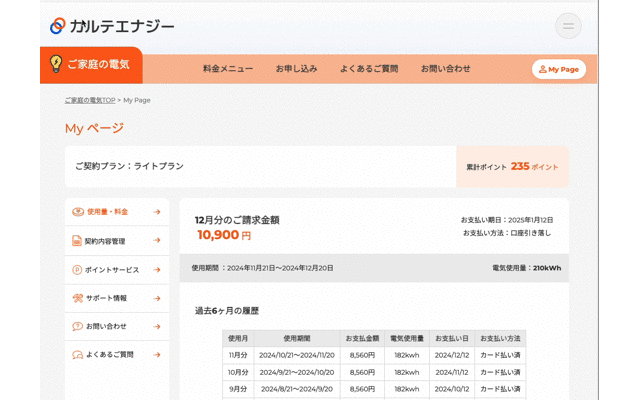
Task: Click the よくあるご質問 chat icon in sidebar
Action: pos(77,355)
